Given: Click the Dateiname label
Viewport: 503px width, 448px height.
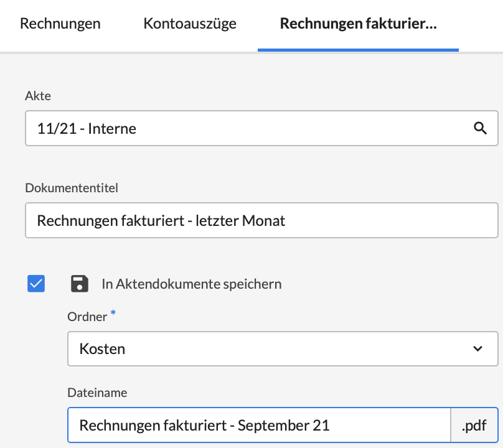Looking at the screenshot, I should [x=97, y=393].
